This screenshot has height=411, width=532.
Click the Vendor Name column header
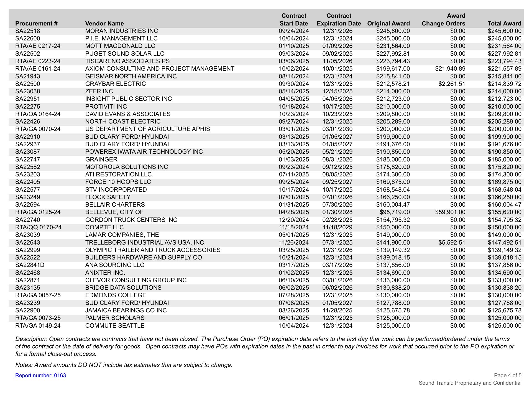tap(104, 24)
